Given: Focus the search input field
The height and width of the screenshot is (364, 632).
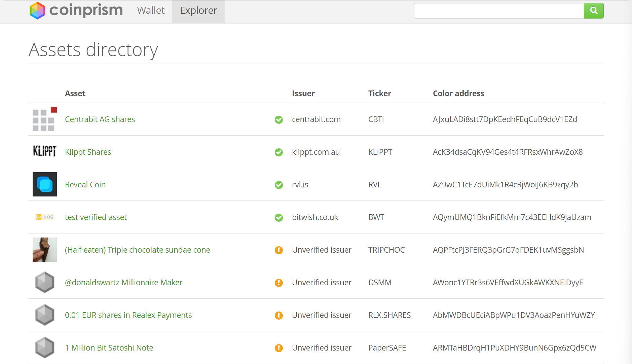Looking at the screenshot, I should point(499,11).
